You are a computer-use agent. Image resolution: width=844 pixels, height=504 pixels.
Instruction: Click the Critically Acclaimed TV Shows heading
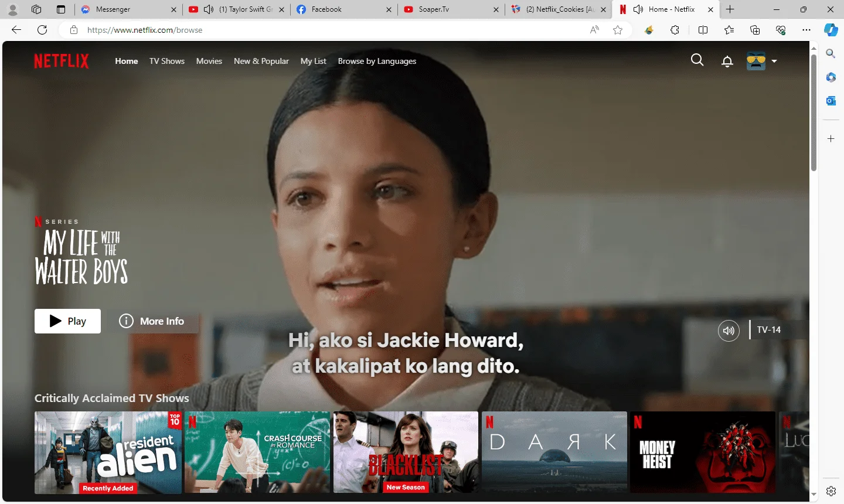coord(112,398)
